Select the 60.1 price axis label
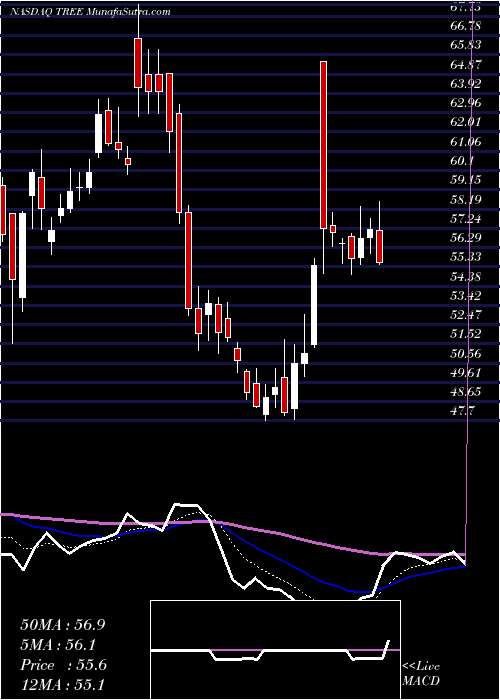 (x=463, y=161)
